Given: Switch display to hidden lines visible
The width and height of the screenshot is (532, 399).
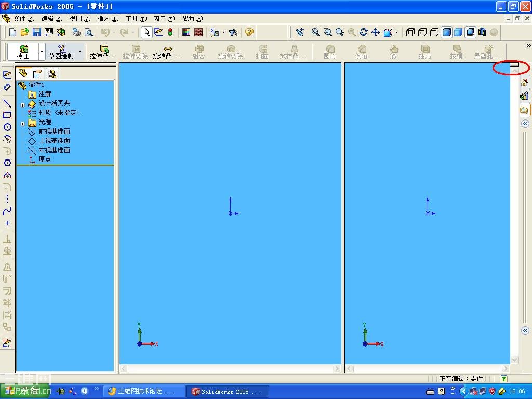Looking at the screenshot, I should (422, 32).
